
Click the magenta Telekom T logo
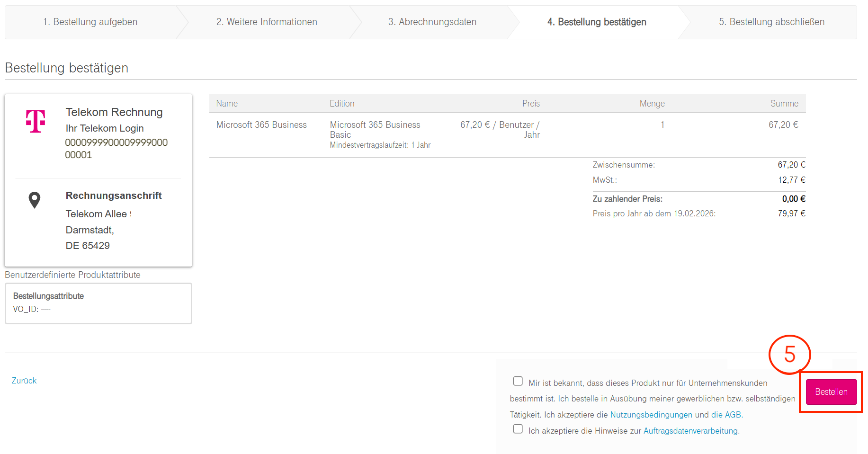point(36,121)
